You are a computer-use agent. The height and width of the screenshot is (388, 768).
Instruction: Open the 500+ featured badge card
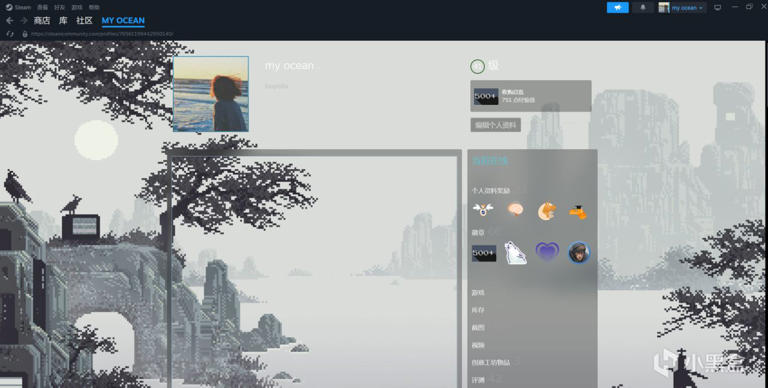click(x=531, y=96)
